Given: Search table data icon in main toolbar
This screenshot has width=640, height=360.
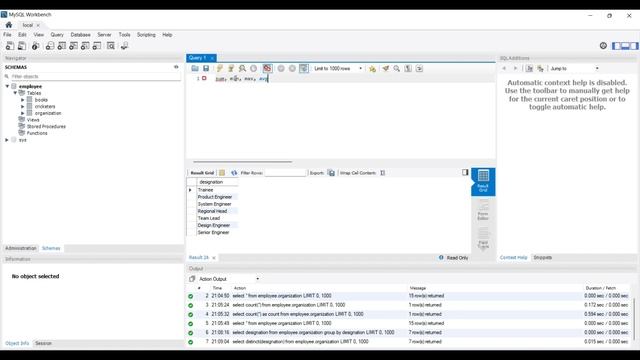Looking at the screenshot, I should tap(111, 46).
